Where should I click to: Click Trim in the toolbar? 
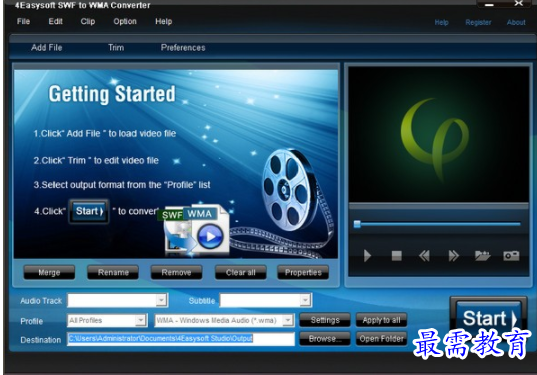tap(116, 48)
